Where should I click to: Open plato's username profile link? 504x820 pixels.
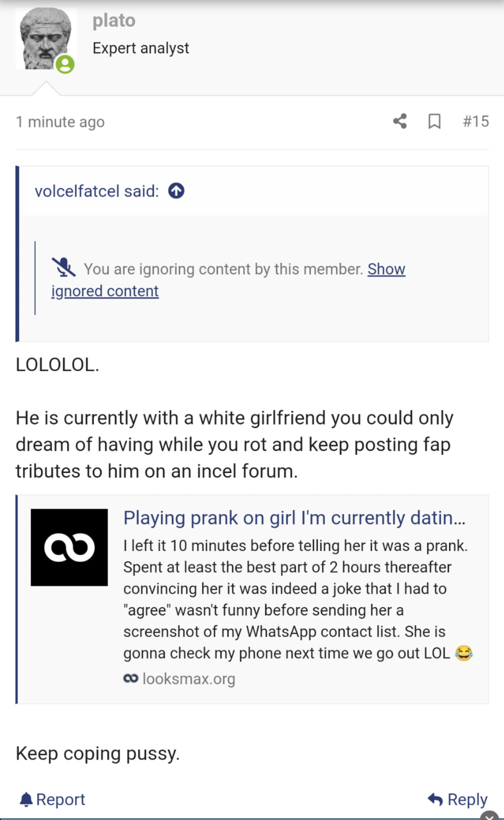(x=114, y=20)
